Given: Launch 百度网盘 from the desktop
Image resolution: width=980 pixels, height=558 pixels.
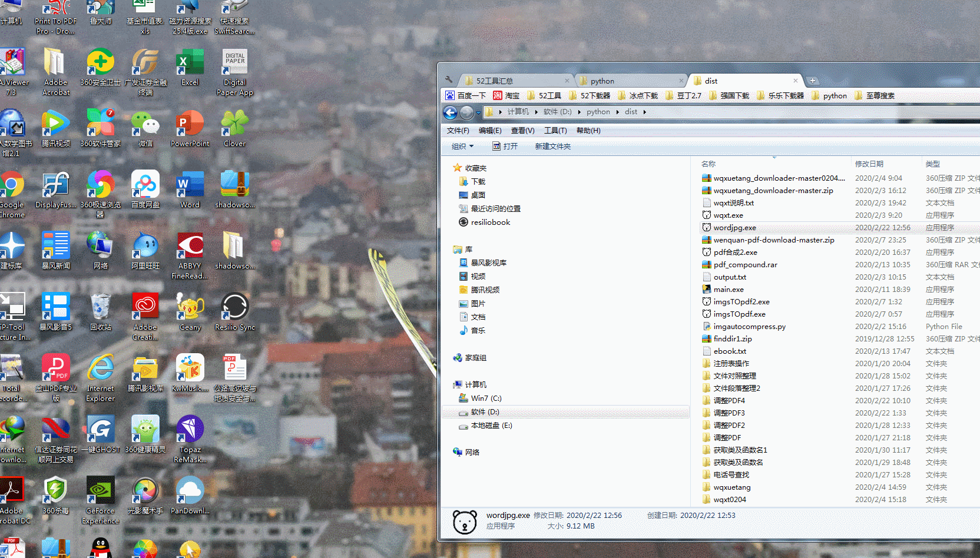Looking at the screenshot, I should click(145, 190).
